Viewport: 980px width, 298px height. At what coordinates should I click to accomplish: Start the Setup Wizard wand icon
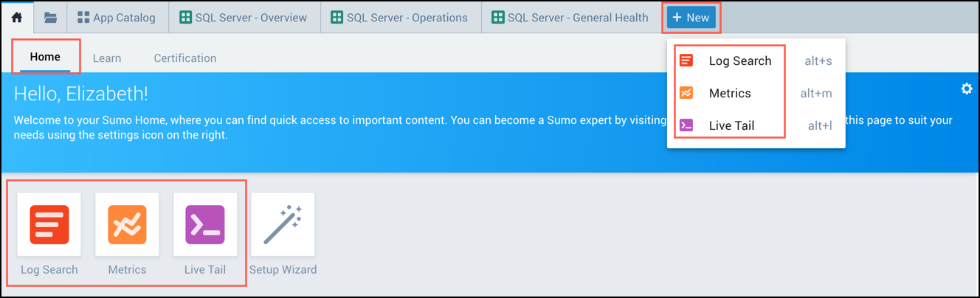pyautogui.click(x=283, y=224)
